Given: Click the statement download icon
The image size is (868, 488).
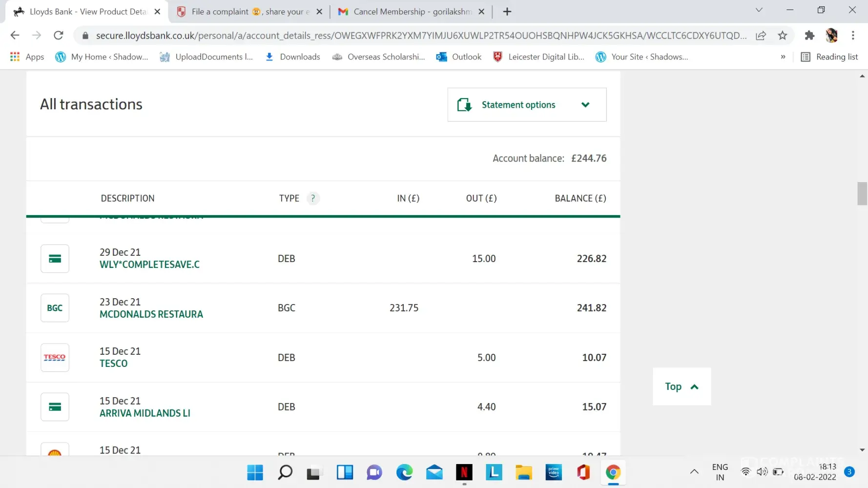Looking at the screenshot, I should coord(464,105).
